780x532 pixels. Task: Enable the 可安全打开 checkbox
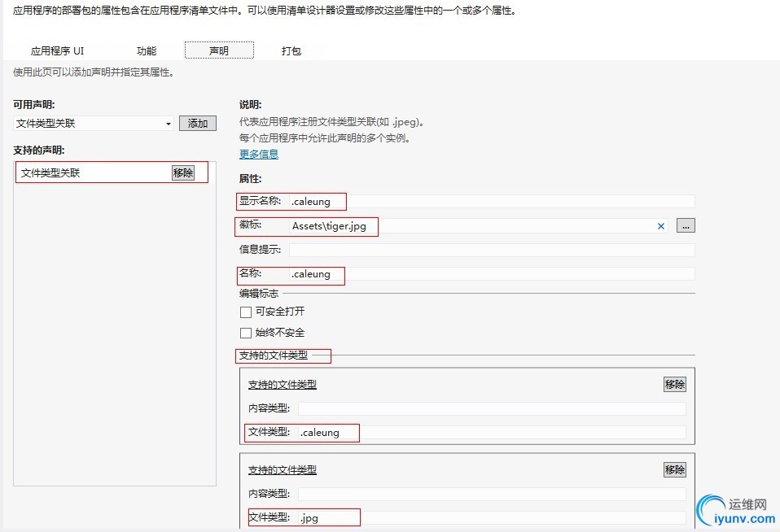[x=246, y=312]
